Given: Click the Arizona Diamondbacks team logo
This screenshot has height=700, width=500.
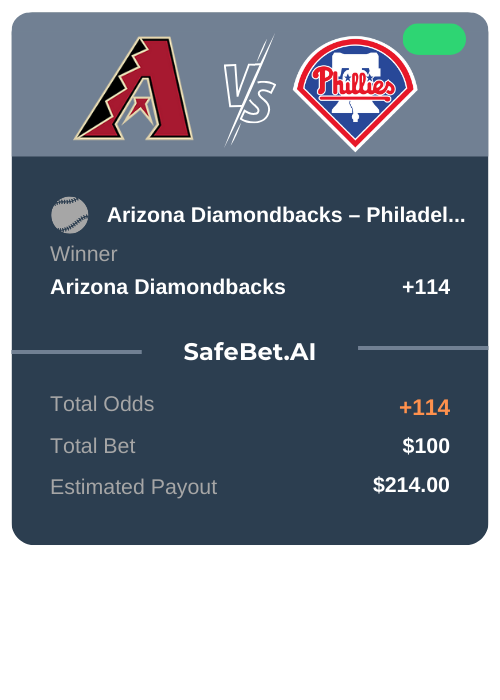Looking at the screenshot, I should point(134,88).
